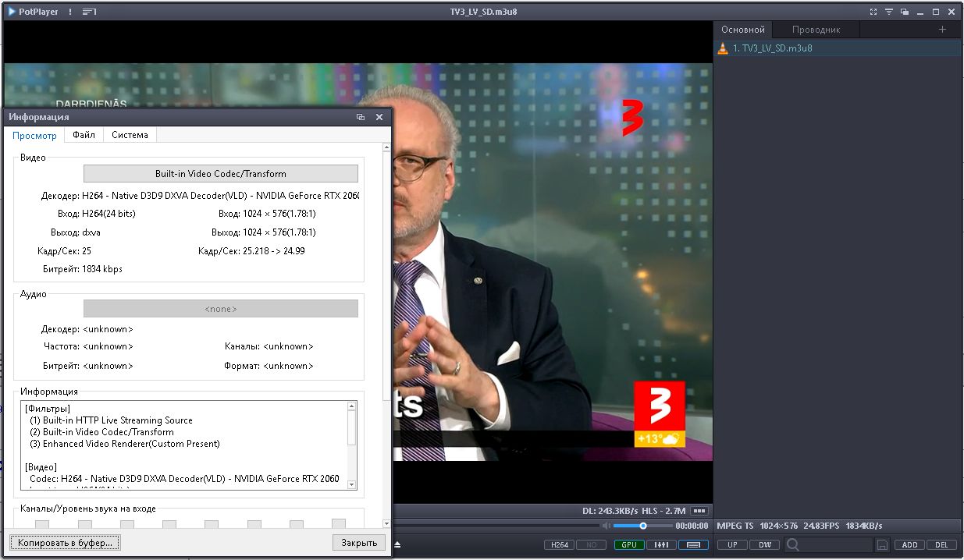Screen dimensions: 964x560
Task: Click '(3) Enhanced Video Renderer(Custom Present)' line
Action: click(125, 444)
